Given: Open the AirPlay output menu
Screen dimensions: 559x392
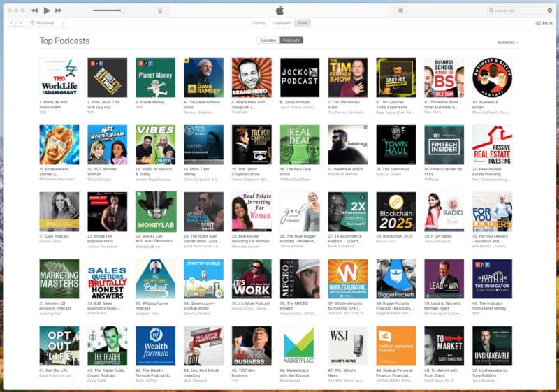Looking at the screenshot, I should click(160, 10).
